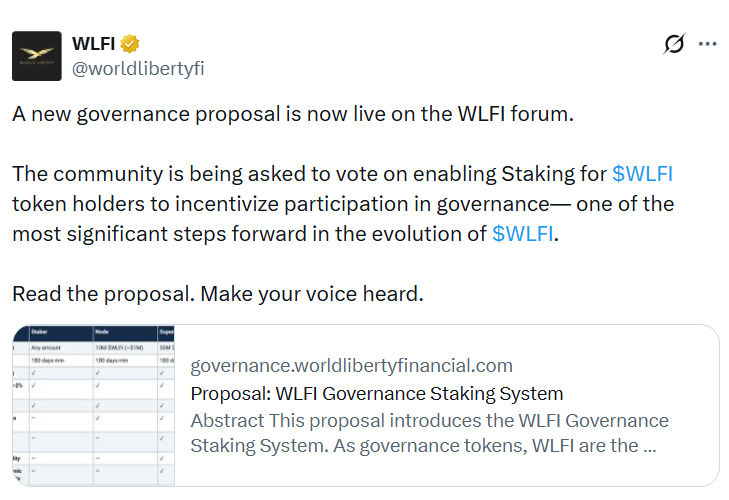Click the governance.worldlibertyfinancial.com domain text

tap(351, 365)
